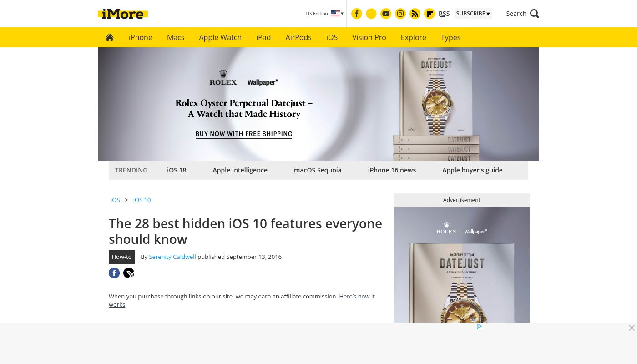Share the article via X icon

tap(129, 273)
